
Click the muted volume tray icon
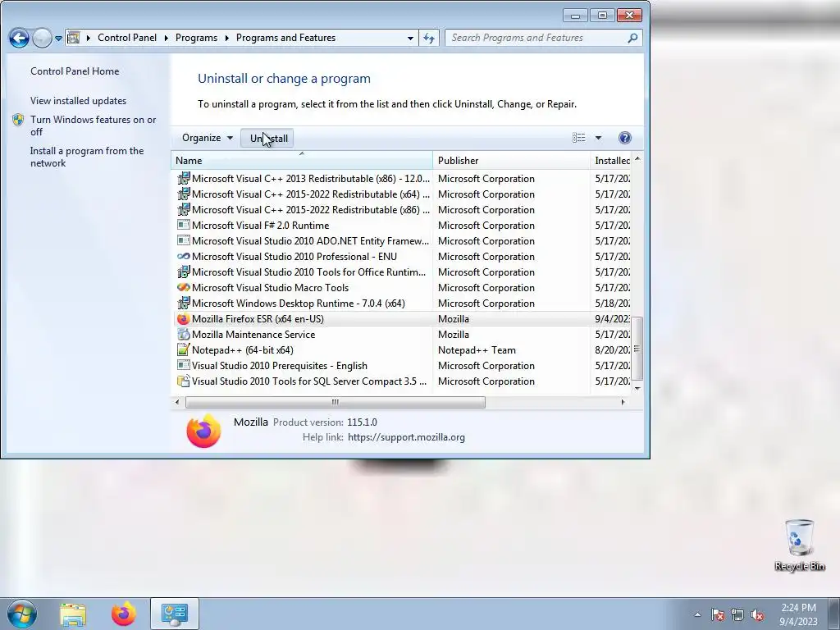coord(757,614)
